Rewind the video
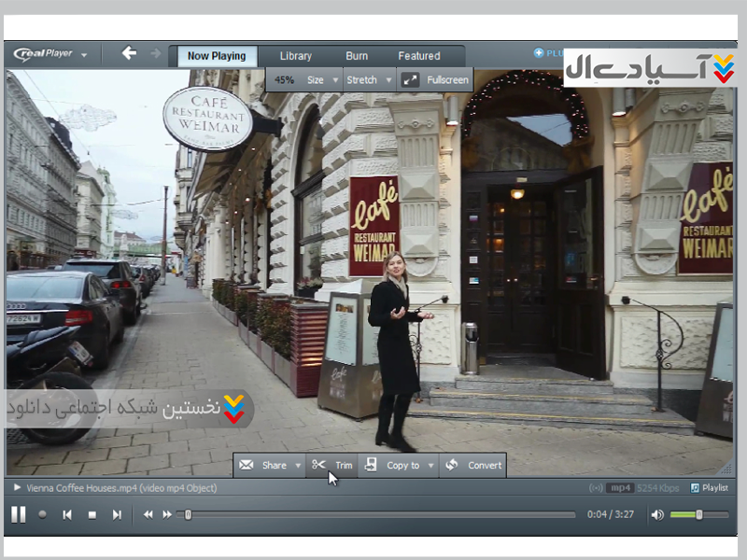The image size is (747, 560). [148, 514]
